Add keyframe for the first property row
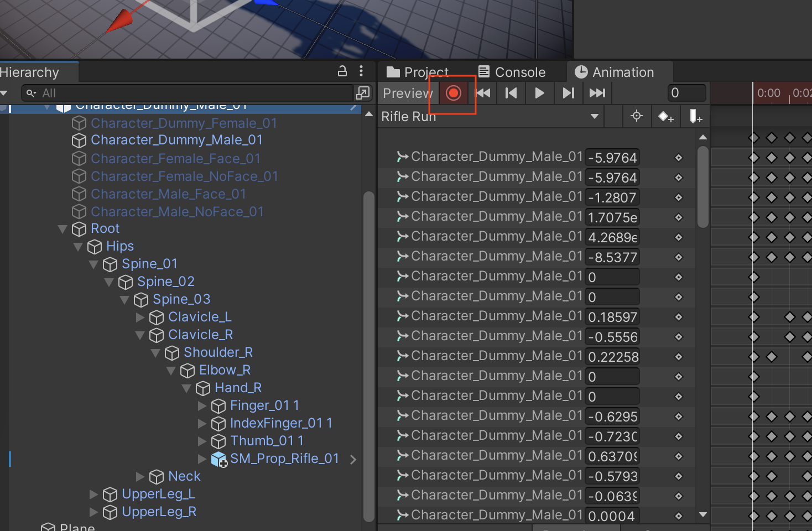The image size is (812, 531). coord(679,157)
